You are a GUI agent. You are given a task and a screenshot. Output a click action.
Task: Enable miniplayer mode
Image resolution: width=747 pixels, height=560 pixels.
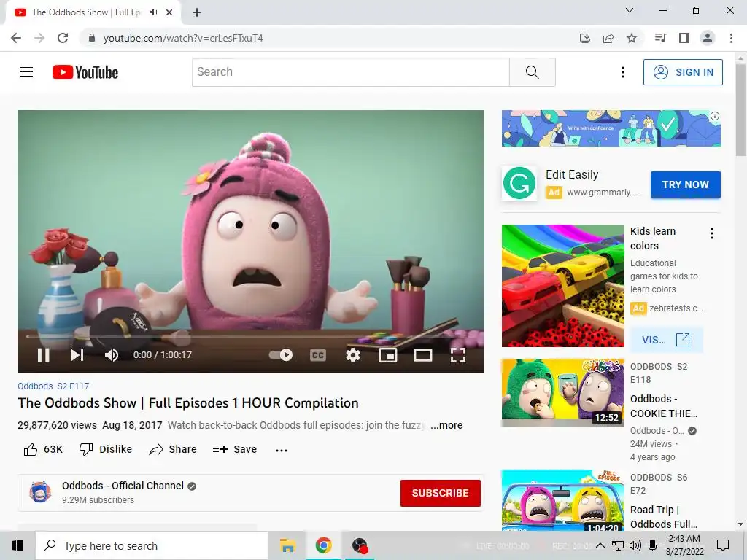click(x=388, y=355)
